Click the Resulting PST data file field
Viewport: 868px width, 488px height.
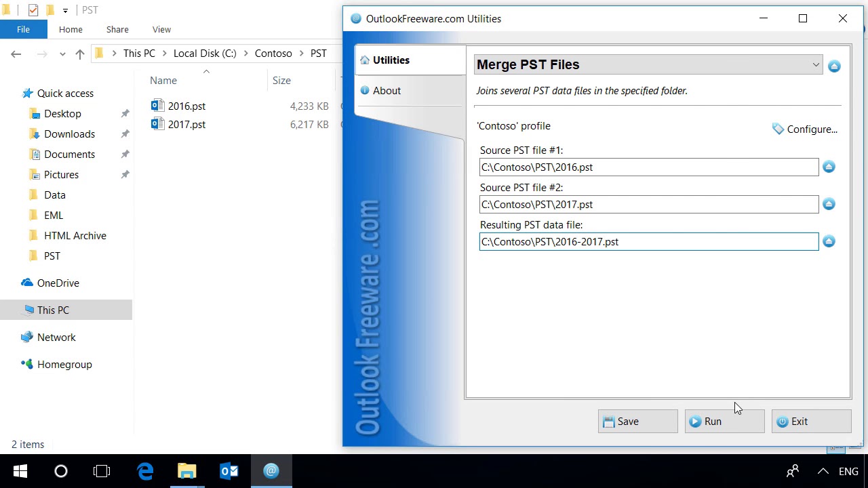(x=649, y=242)
